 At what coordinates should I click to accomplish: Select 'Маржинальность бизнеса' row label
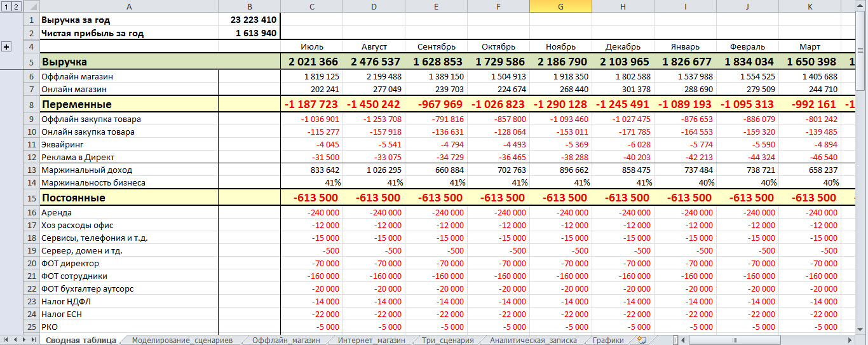click(x=129, y=182)
